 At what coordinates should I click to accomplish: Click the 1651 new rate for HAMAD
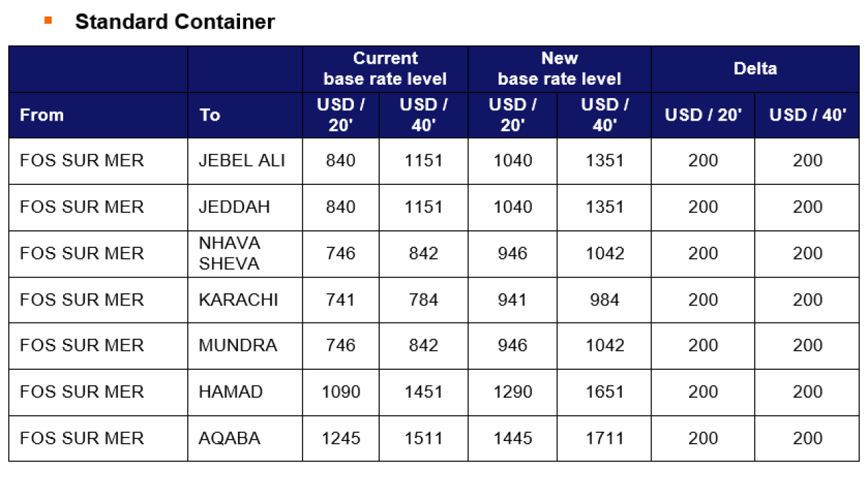coord(604,392)
